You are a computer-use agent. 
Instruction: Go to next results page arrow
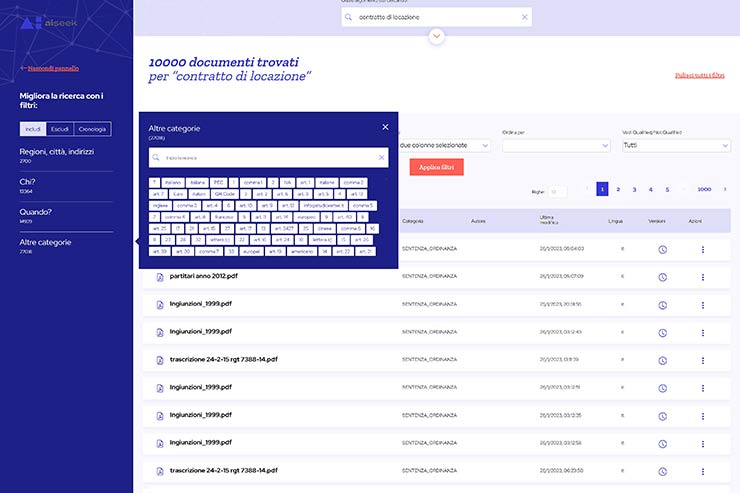point(724,189)
